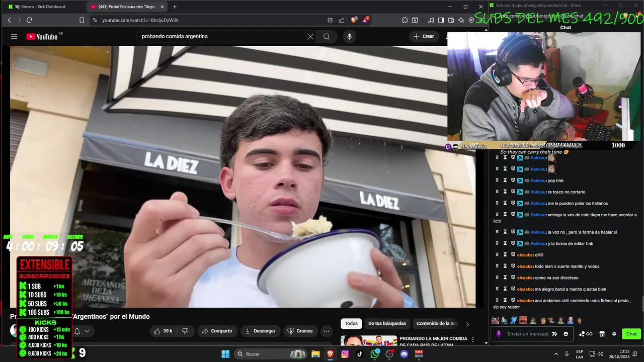Open Discord from the taskbar

click(404, 354)
